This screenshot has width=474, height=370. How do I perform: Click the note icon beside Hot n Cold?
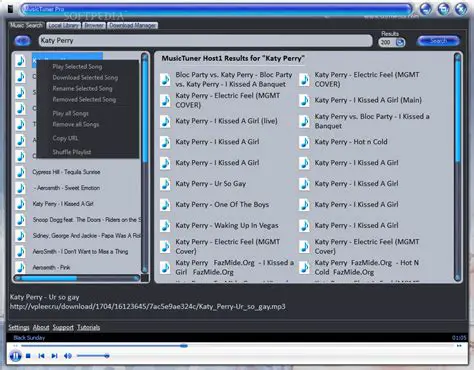(x=304, y=142)
